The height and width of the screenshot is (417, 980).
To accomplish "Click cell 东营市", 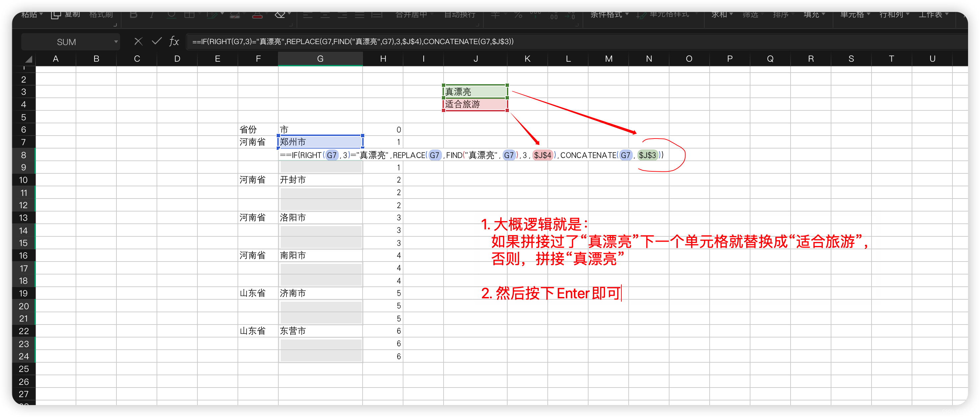I will tap(320, 331).
